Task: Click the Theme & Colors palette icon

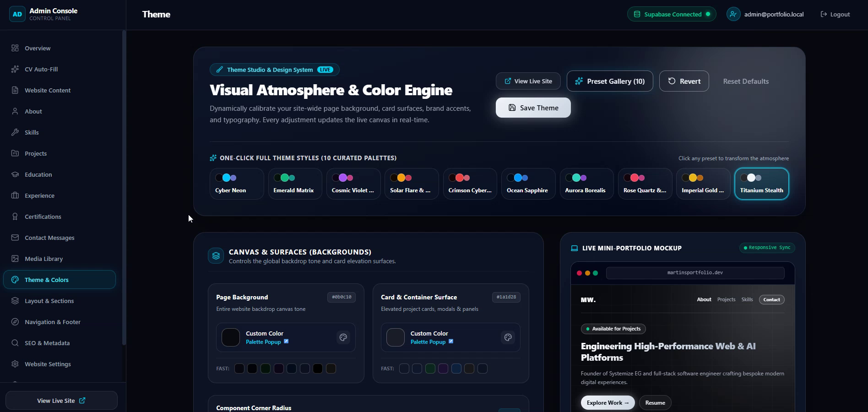Action: point(15,280)
